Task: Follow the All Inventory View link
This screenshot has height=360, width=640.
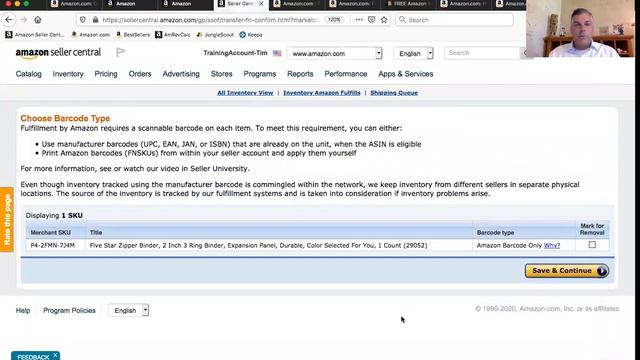Action: tap(245, 93)
